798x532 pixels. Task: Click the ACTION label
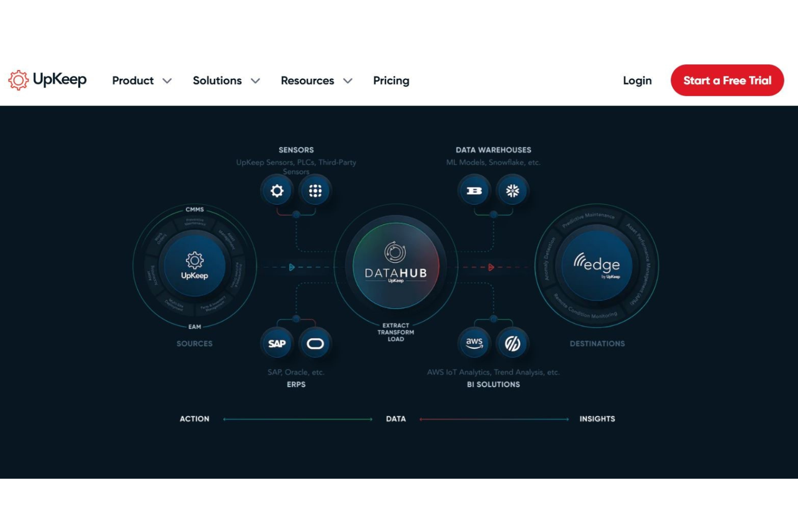point(195,419)
